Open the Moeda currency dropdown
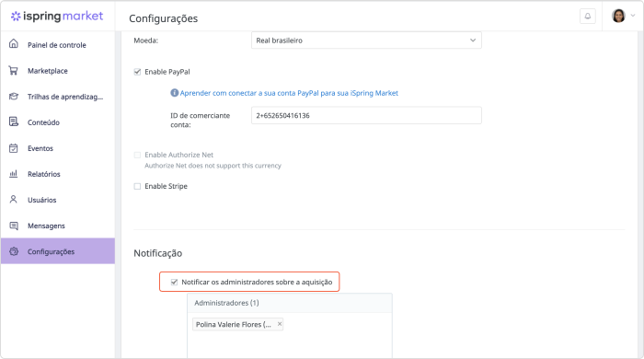The image size is (644, 359). pyautogui.click(x=366, y=41)
